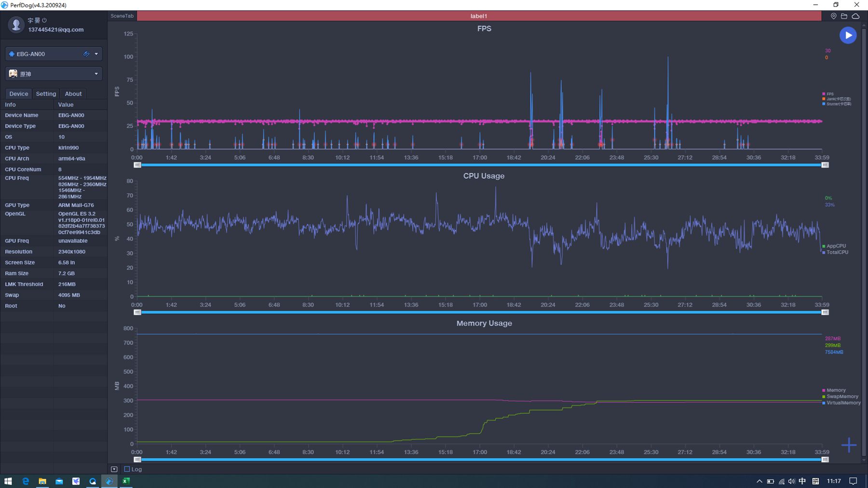Click the SceneTab button
868x488 pixels.
point(122,16)
